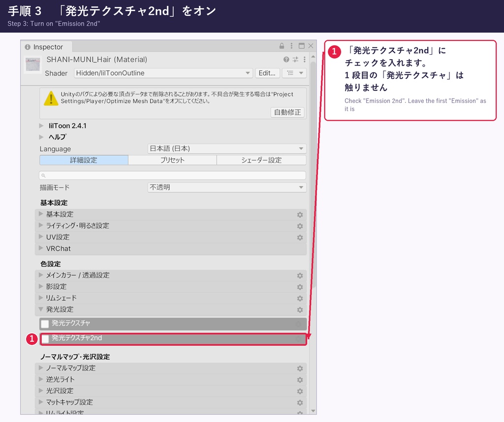Open material help question mark icon
The height and width of the screenshot is (422, 504).
coord(286,60)
